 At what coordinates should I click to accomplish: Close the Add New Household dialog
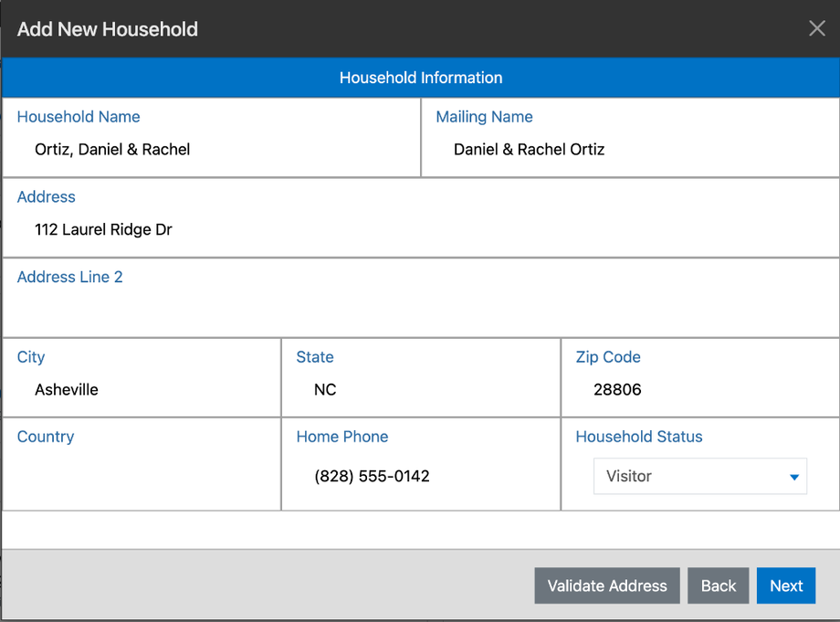pos(816,28)
